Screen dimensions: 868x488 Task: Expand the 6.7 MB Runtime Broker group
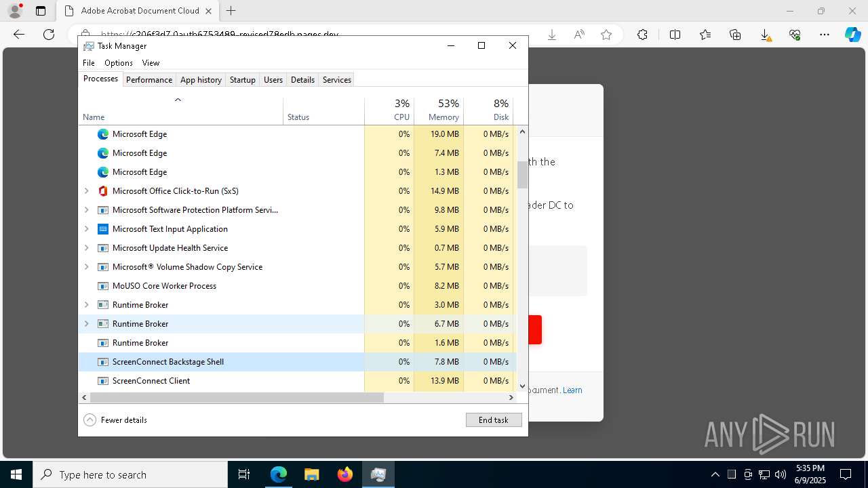[86, 324]
